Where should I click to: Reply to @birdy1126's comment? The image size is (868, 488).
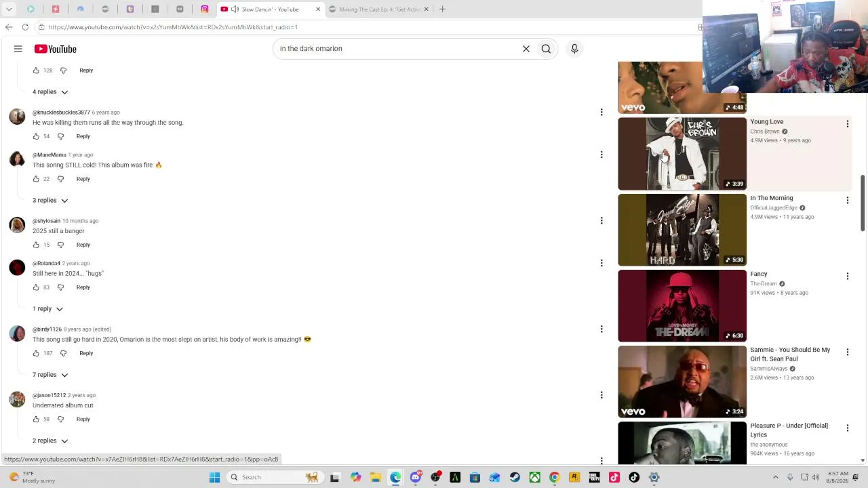86,353
